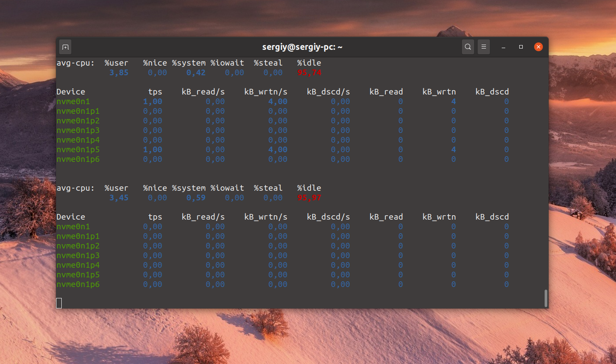Click the first kB_dscd/s column header

coord(328,92)
